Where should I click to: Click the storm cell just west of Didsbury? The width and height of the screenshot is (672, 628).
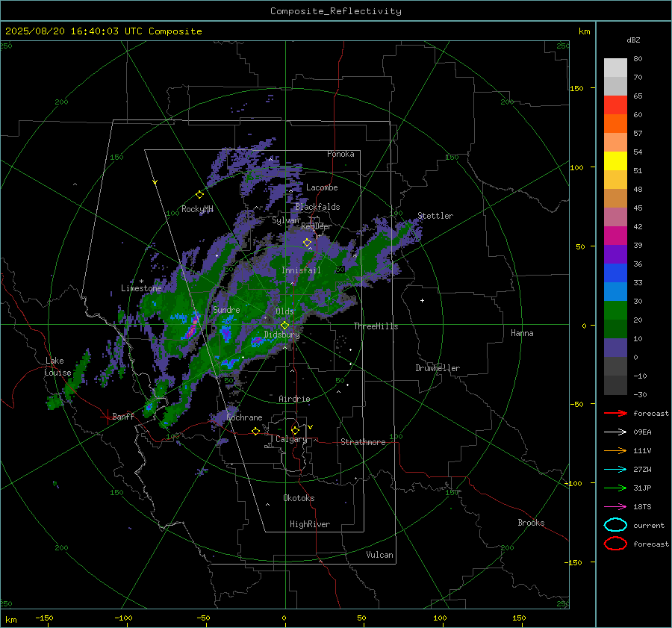[257, 341]
